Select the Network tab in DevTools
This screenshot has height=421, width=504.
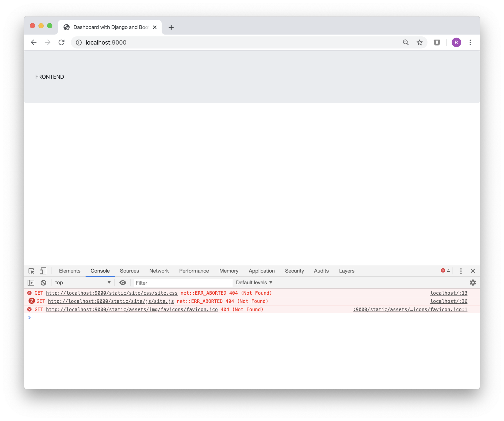(159, 270)
